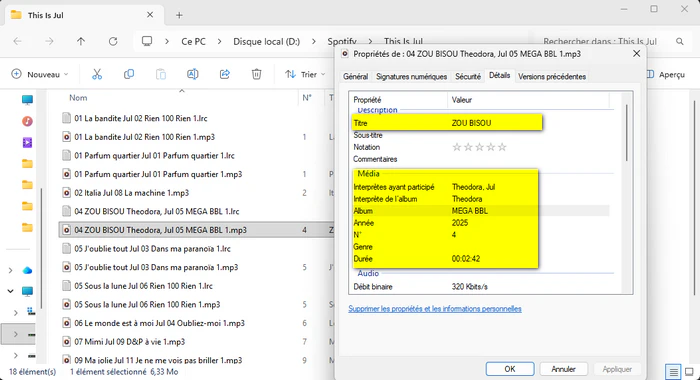Click the PC monitor icon in address bar

(147, 42)
